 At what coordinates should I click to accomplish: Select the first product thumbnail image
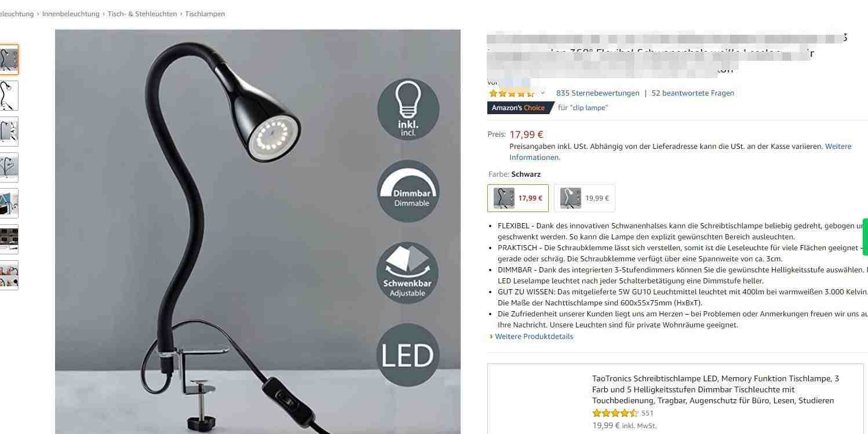pyautogui.click(x=9, y=60)
